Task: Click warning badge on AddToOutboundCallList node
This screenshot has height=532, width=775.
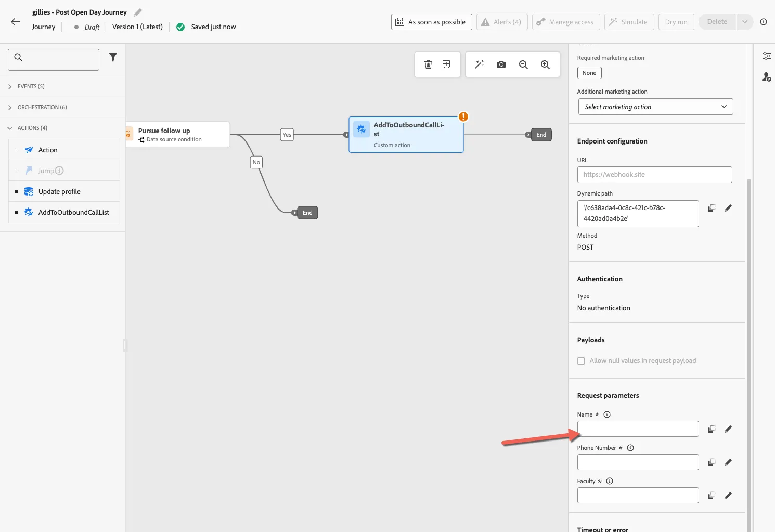Action: point(463,116)
